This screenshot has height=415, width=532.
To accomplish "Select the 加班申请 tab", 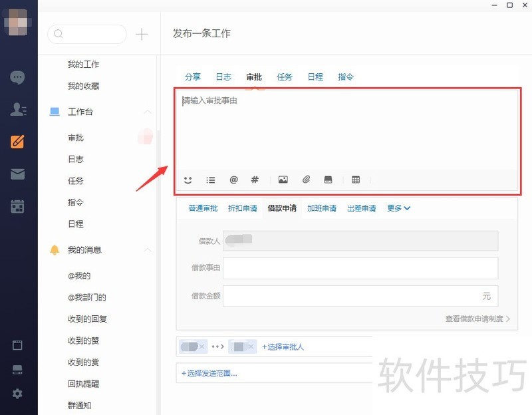I will (x=321, y=208).
